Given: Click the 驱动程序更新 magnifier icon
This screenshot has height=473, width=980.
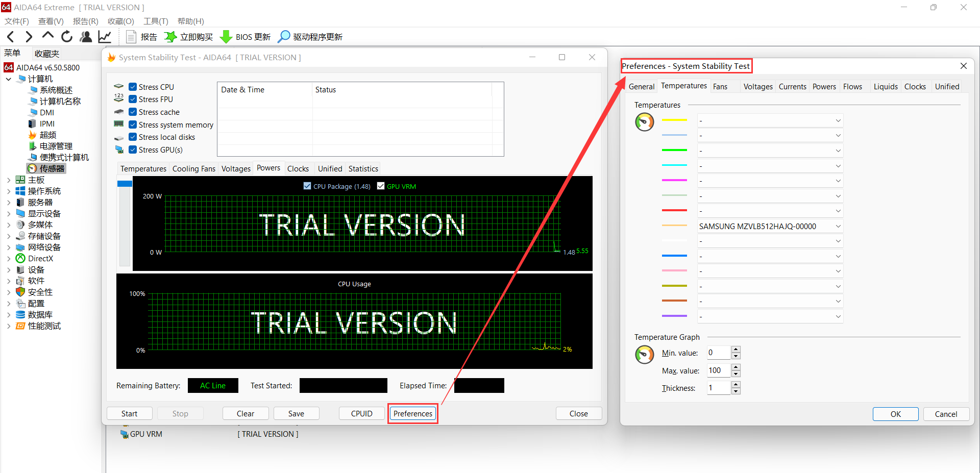Looking at the screenshot, I should pos(283,37).
